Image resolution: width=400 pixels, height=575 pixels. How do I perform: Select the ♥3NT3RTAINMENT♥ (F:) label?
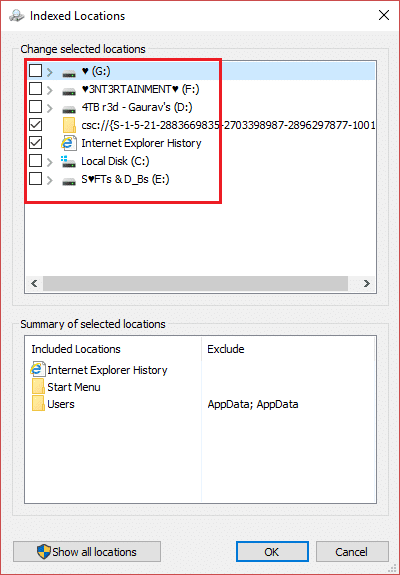(140, 89)
